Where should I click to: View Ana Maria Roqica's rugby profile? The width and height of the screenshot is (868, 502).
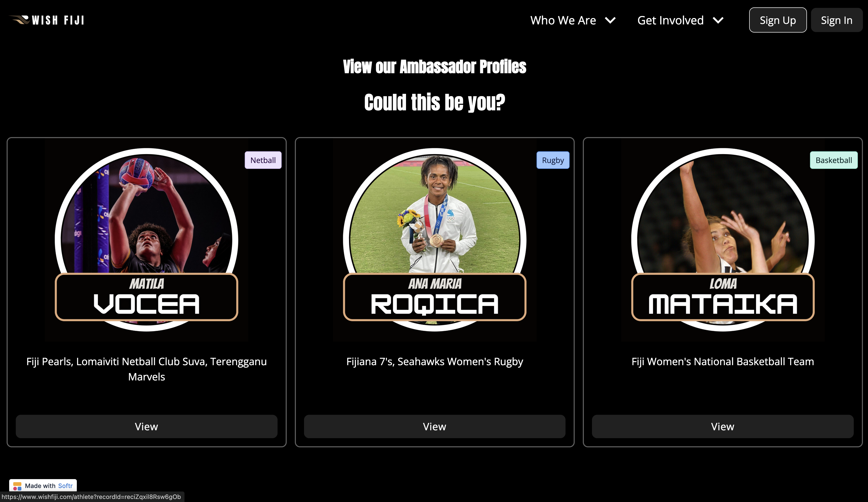coord(435,426)
